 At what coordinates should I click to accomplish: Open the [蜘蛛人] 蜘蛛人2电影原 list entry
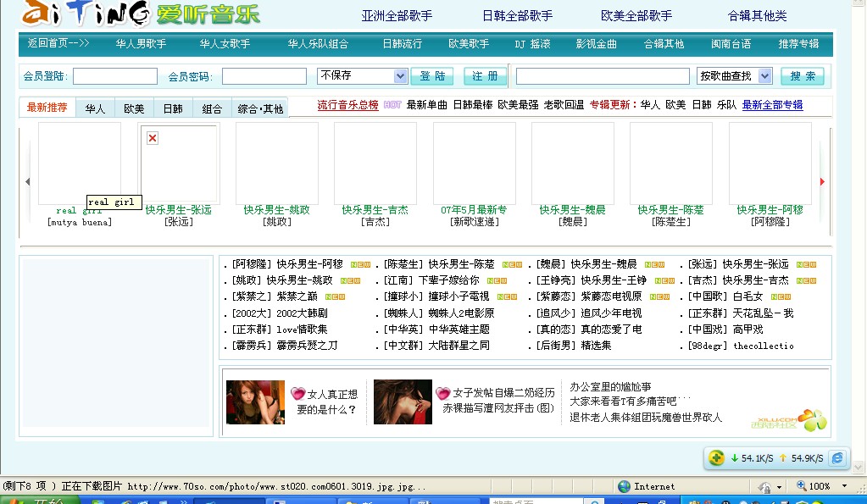[x=439, y=313]
